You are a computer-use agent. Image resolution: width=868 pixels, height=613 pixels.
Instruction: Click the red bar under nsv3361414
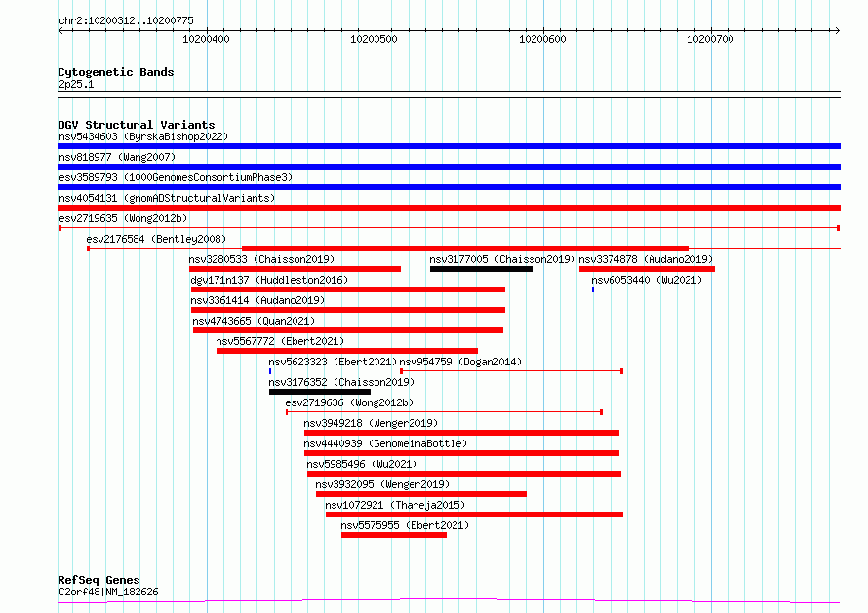[x=348, y=310]
